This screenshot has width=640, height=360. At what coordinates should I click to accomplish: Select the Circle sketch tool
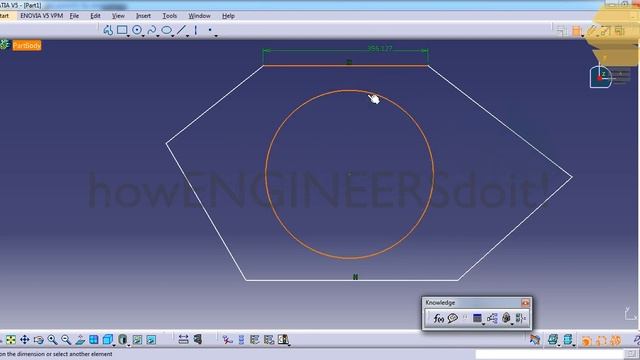coord(137,30)
